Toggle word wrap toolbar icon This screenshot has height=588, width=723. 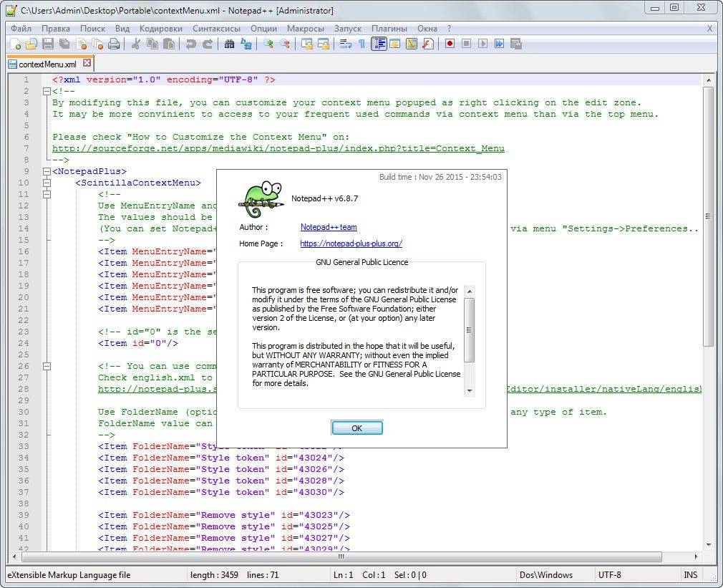pyautogui.click(x=345, y=44)
